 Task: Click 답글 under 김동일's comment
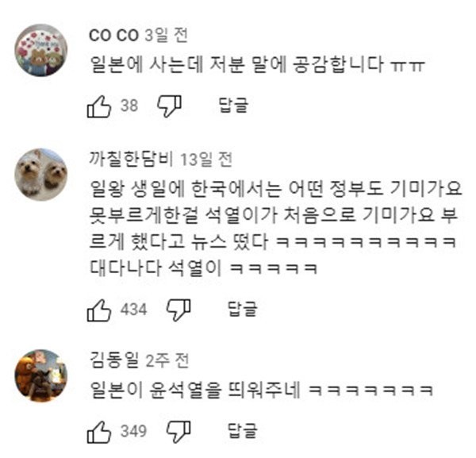click(243, 431)
